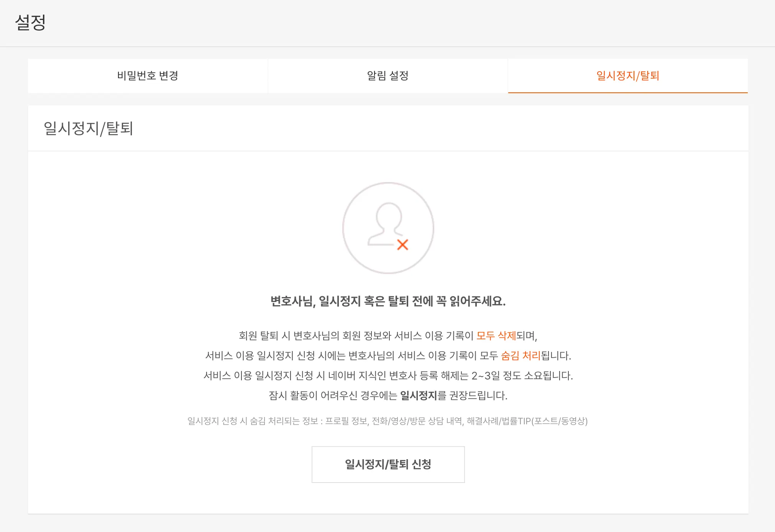Click the red X on user icon

402,245
